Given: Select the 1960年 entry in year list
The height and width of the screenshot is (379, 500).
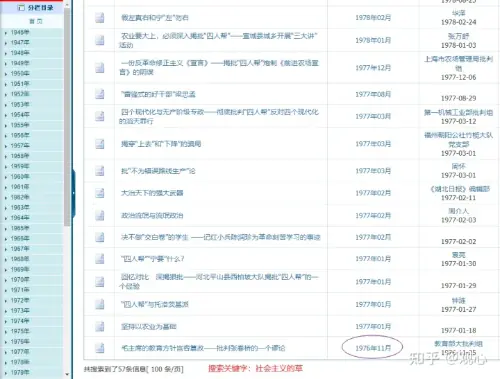Looking at the screenshot, I should (20, 177).
